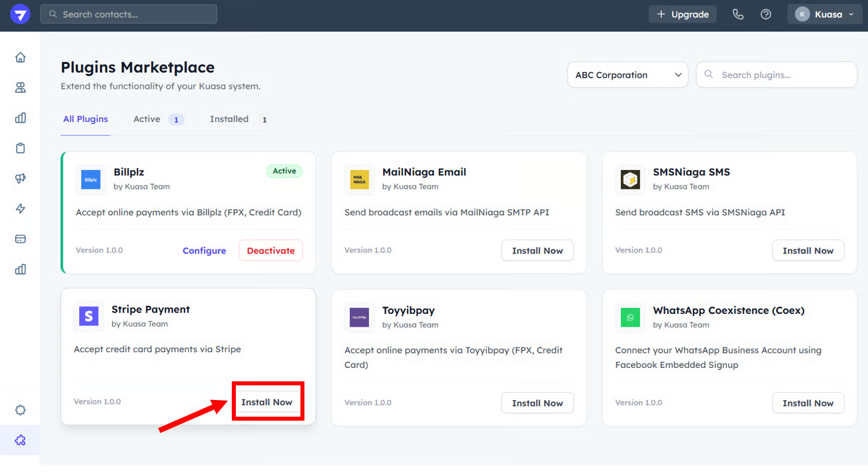Click Install Now for Stripe Payment
Viewport: 868px width, 476px height.
pos(267,402)
